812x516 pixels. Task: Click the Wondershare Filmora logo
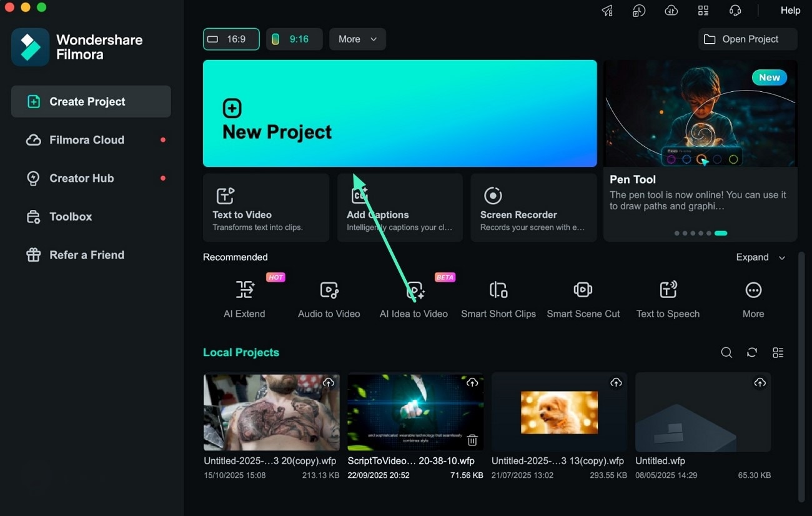30,47
